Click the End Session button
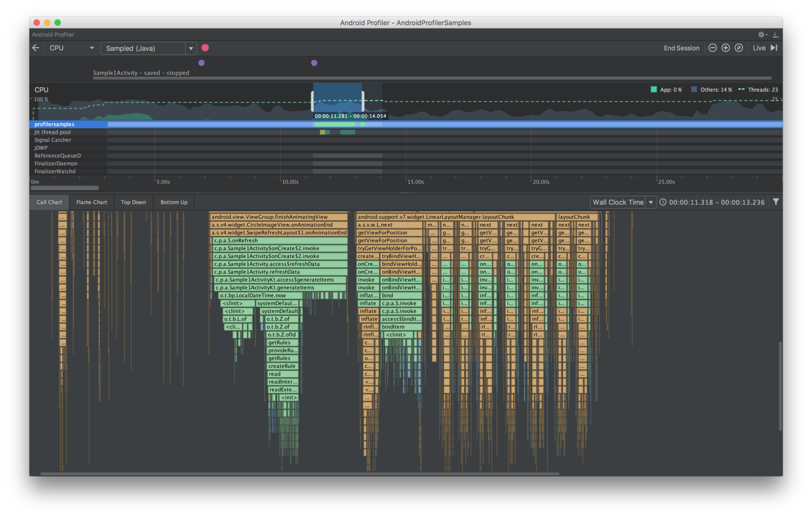The image size is (812, 518). coord(681,48)
